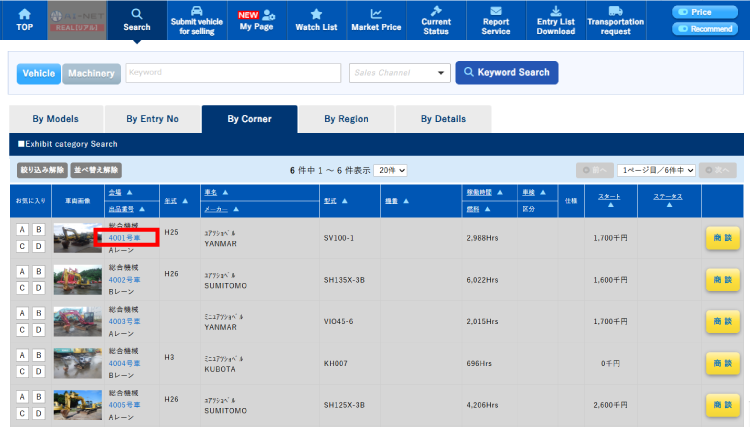Screen dimensions: 750x427
Task: Click 商談 button for SH135X-3B row
Action: tap(723, 280)
